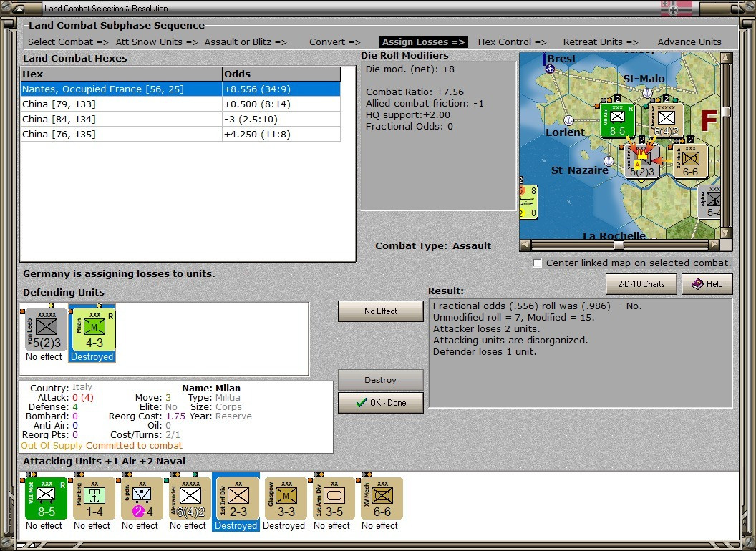
Task: Click map scroll left arrow
Action: [x=525, y=245]
